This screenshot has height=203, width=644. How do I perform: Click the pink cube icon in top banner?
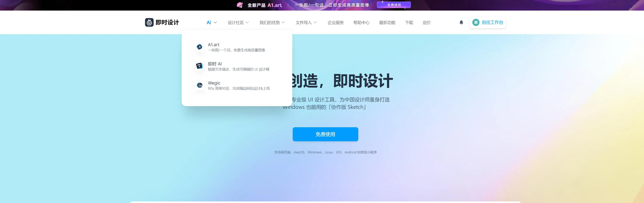click(240, 5)
